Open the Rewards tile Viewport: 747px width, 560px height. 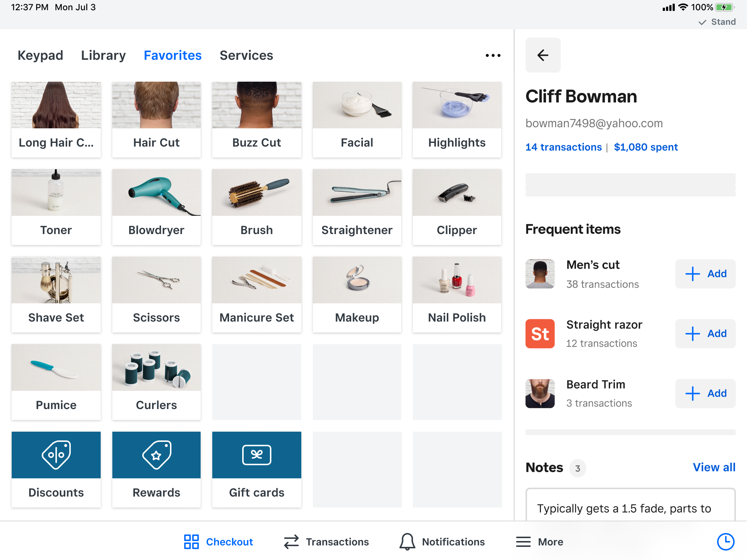[x=156, y=469]
